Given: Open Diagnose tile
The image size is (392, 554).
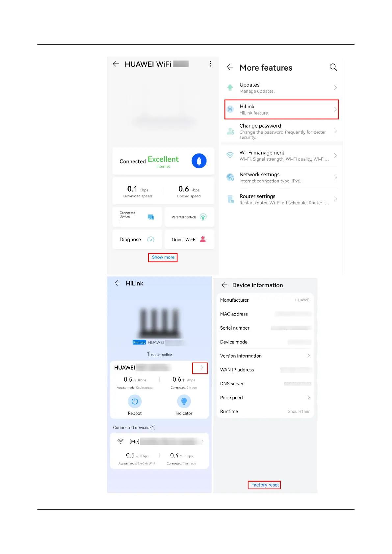Looking at the screenshot, I should (137, 239).
